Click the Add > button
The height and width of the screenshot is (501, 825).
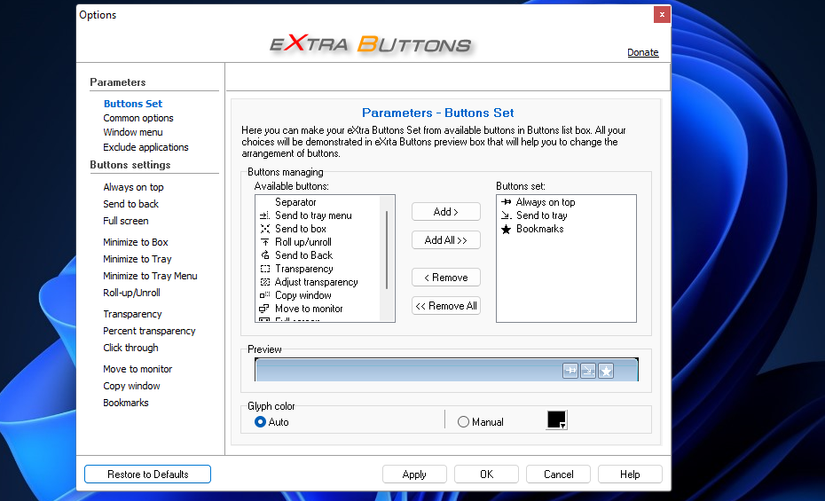tap(446, 212)
